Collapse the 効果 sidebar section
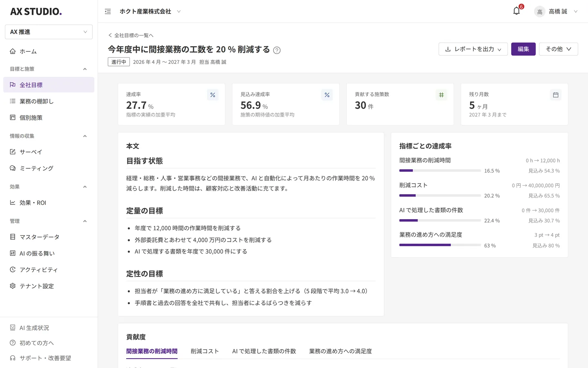The height and width of the screenshot is (368, 588). point(85,186)
